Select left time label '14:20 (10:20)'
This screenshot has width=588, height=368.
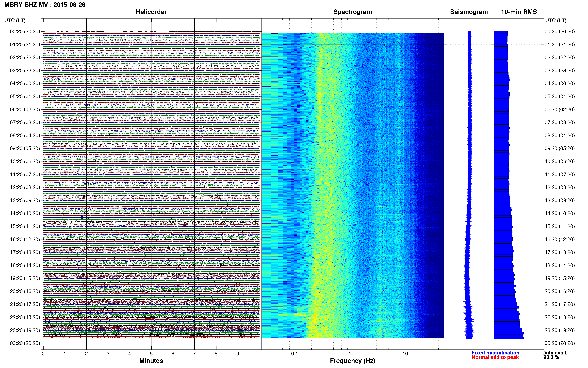[25, 213]
